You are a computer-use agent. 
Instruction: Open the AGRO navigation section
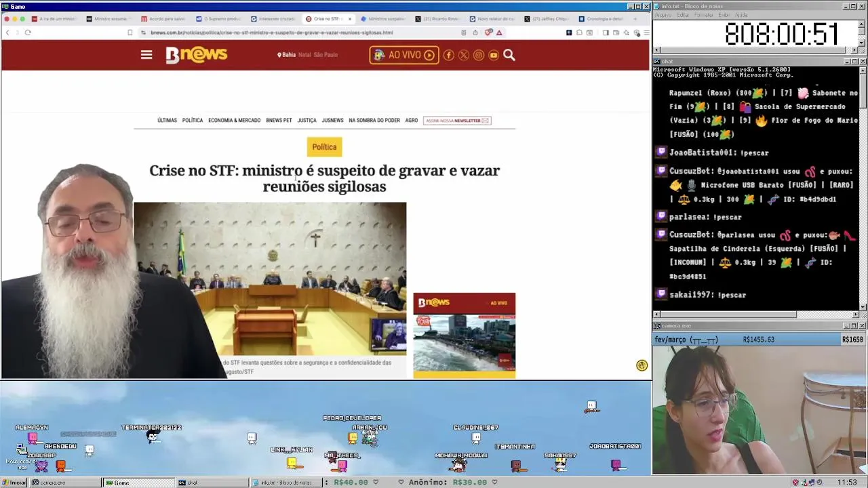(x=412, y=121)
